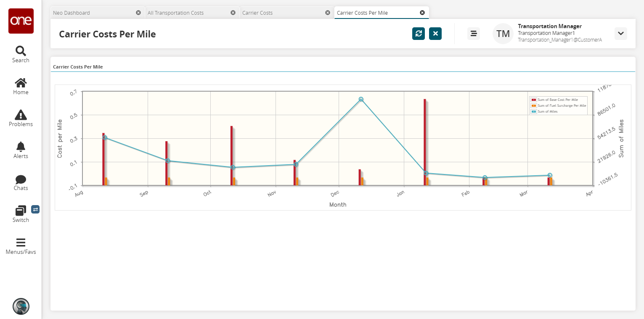Refresh the Carrier Costs Per Mile report
Image resolution: width=644 pixels, height=319 pixels.
(x=418, y=34)
